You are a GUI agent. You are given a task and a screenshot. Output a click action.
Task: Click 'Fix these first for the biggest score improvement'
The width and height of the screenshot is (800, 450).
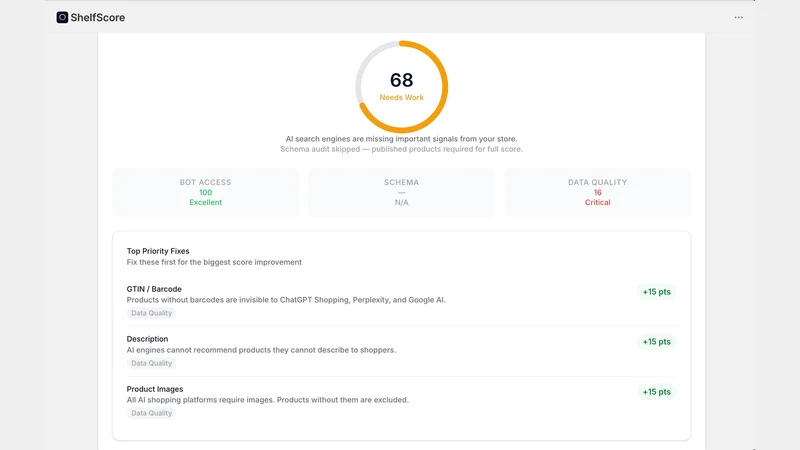(214, 262)
